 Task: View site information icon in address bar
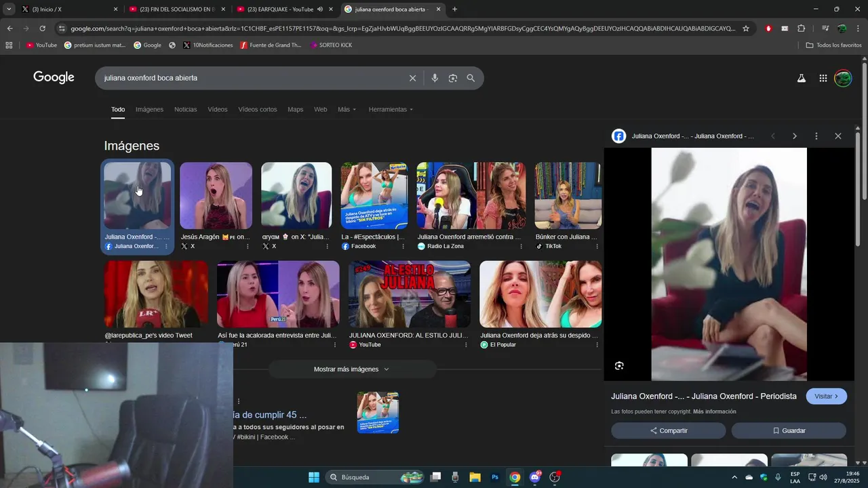[x=62, y=28]
